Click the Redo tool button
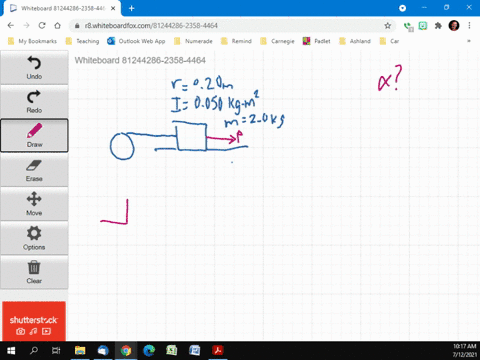480x360 pixels. pyautogui.click(x=34, y=101)
